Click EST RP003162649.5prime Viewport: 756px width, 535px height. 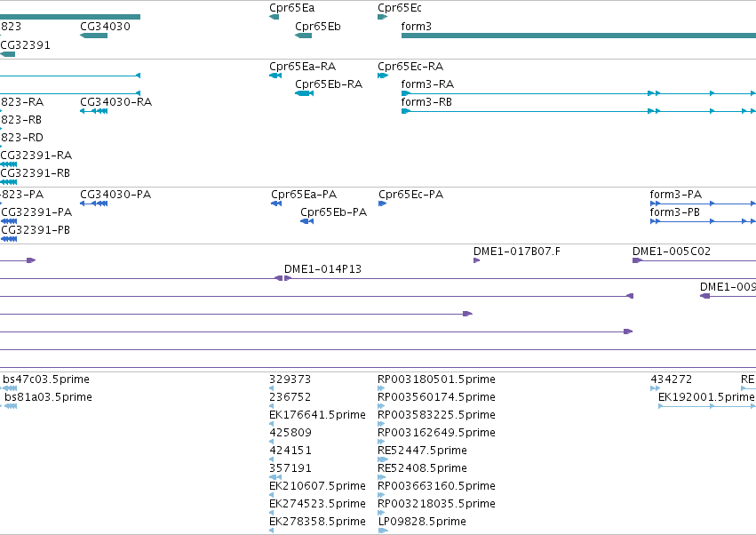436,433
